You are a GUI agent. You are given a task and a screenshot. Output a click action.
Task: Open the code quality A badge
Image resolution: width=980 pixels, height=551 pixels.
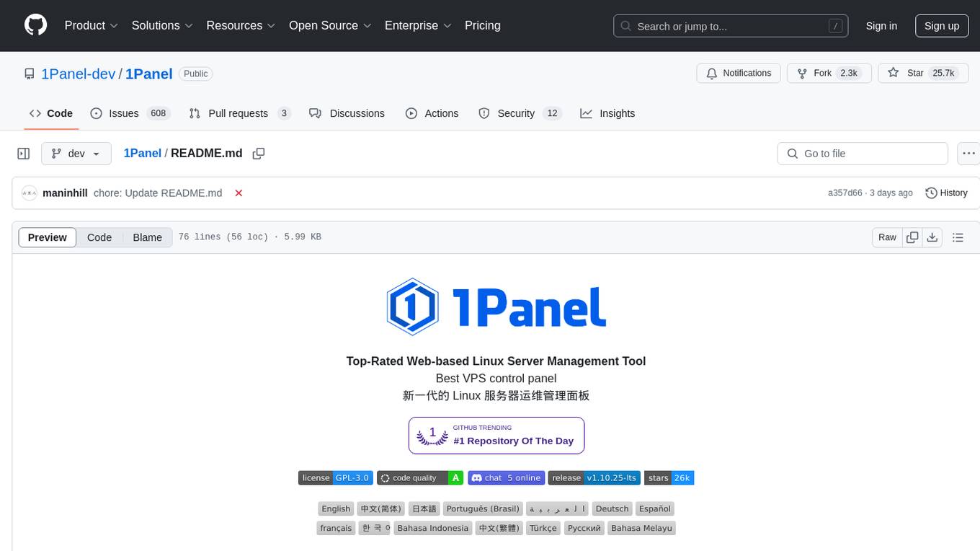pyautogui.click(x=420, y=478)
